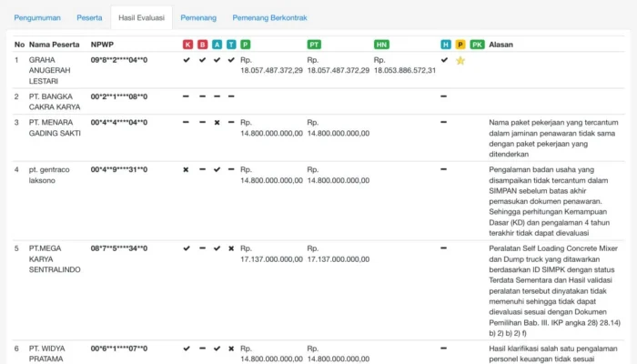Image resolution: width=637 pixels, height=364 pixels.
Task: Click the K checkmark for Graha Anugerah Lestari
Action: point(187,60)
